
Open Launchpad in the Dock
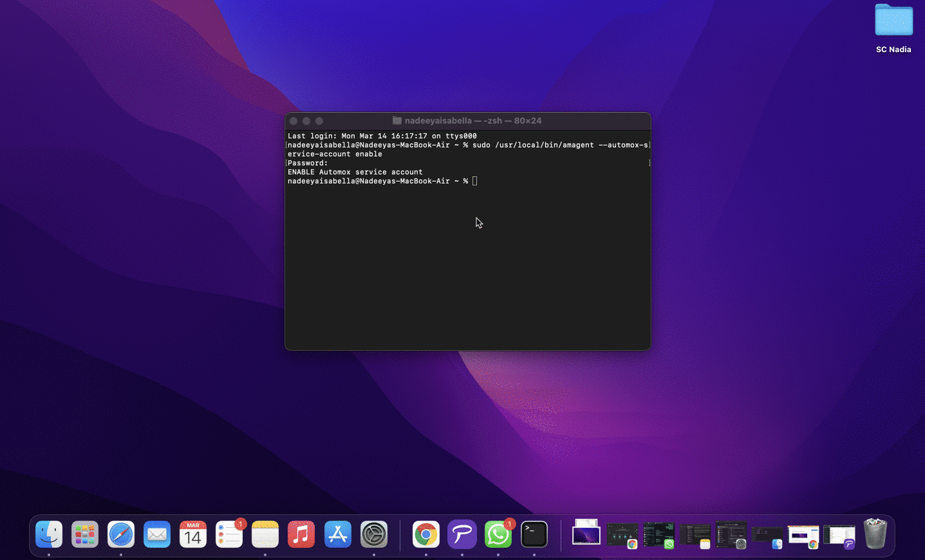click(85, 534)
